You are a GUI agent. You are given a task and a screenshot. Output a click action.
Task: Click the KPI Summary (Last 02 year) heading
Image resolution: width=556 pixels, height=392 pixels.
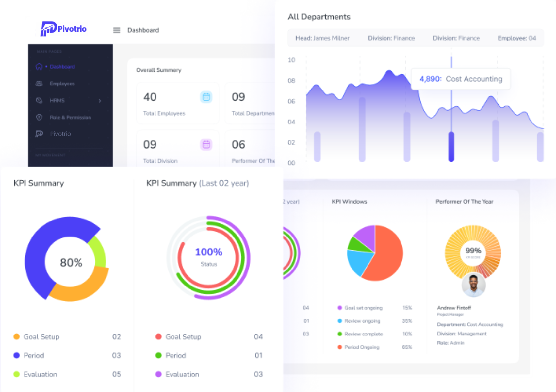click(x=197, y=183)
